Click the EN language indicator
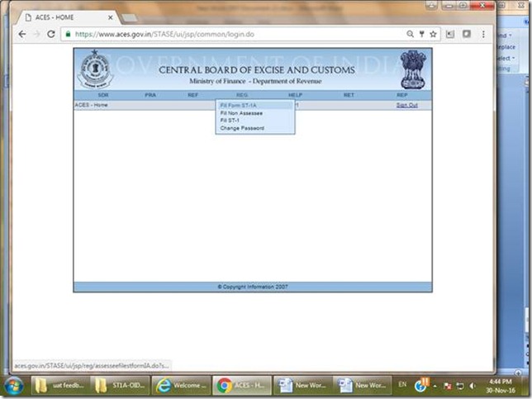Viewport: 532px width, 399px height. 402,384
